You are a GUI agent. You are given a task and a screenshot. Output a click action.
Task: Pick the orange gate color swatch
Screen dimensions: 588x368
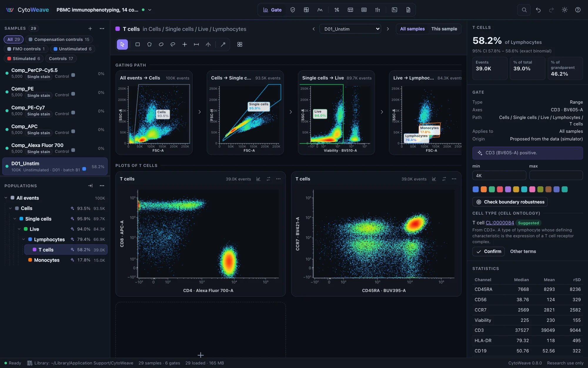click(x=484, y=189)
